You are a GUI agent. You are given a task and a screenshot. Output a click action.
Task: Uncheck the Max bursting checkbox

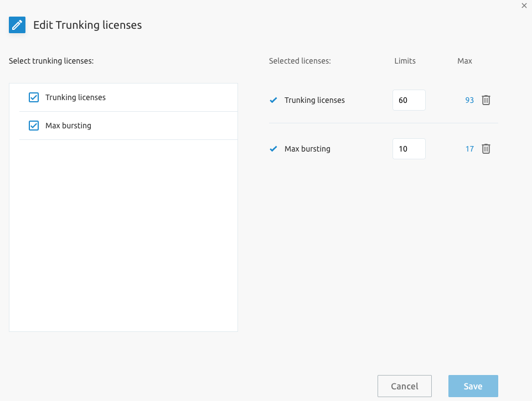(33, 125)
